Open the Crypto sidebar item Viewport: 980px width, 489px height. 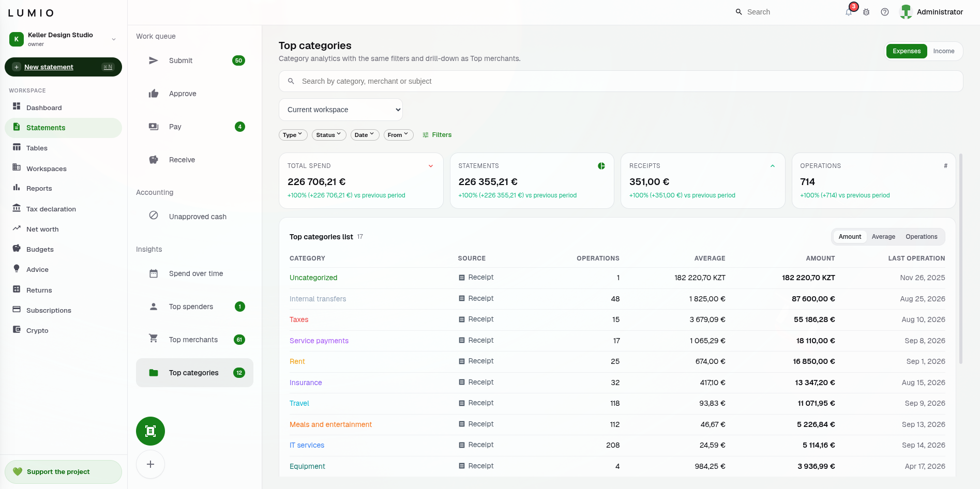click(64, 330)
